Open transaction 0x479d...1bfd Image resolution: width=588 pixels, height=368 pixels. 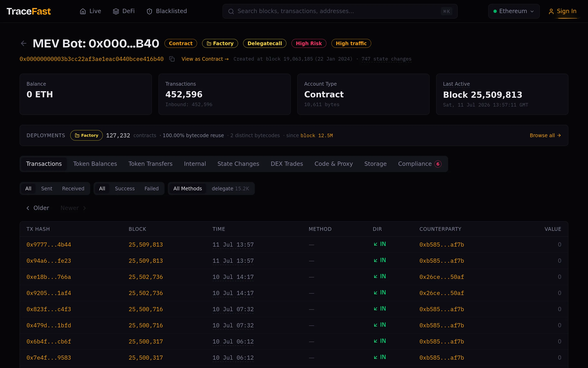click(x=49, y=325)
